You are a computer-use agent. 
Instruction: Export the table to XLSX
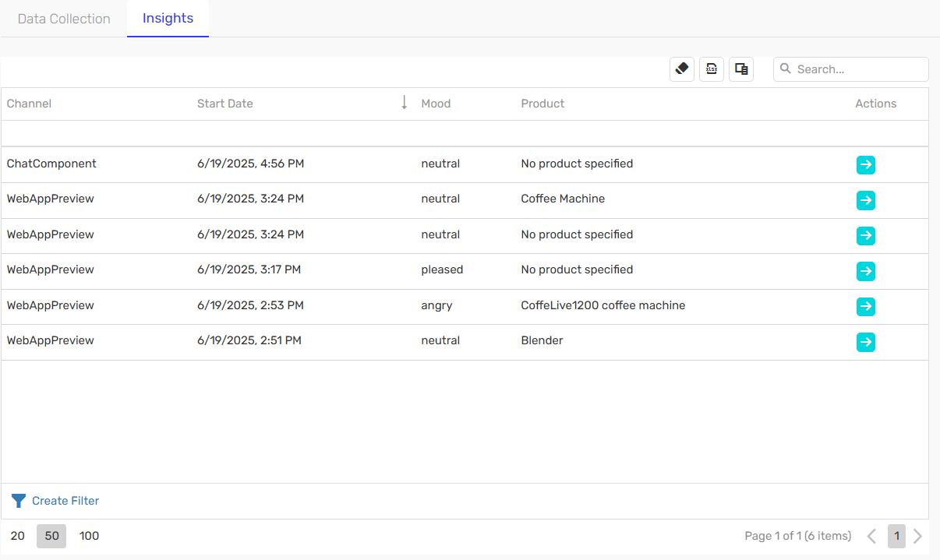click(712, 69)
